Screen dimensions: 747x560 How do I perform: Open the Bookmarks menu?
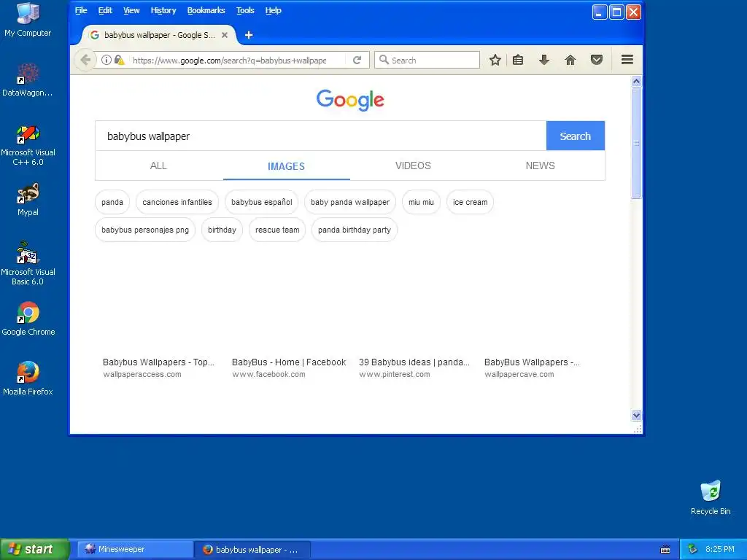click(206, 10)
